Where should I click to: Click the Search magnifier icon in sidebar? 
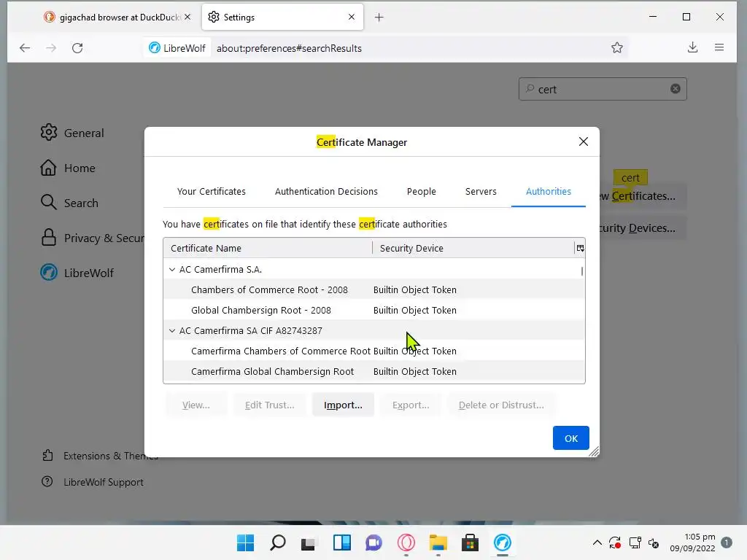point(49,203)
